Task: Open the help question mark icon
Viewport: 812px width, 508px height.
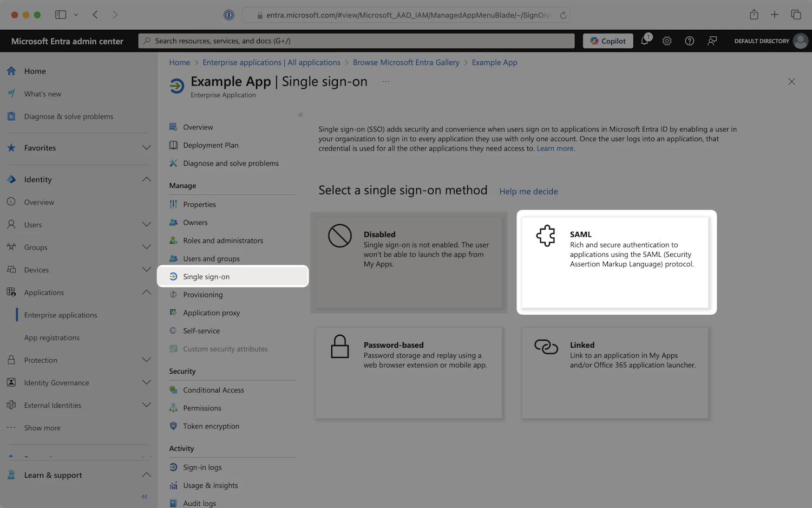Action: [690, 41]
